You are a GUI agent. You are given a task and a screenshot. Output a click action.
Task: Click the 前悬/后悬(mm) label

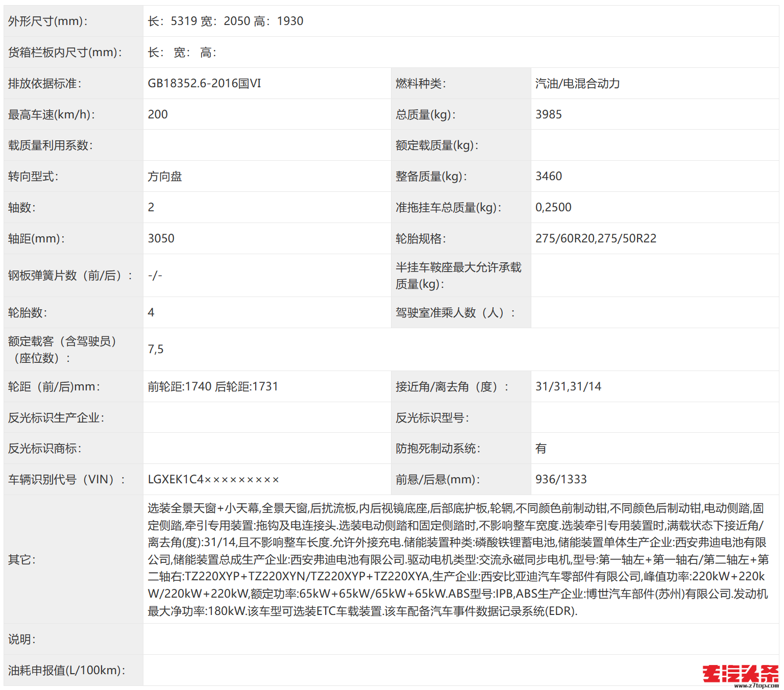(x=438, y=479)
